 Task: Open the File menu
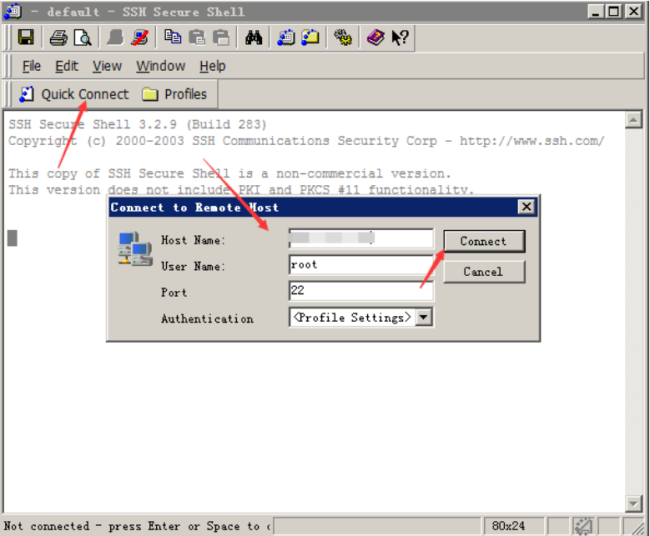click(x=31, y=66)
